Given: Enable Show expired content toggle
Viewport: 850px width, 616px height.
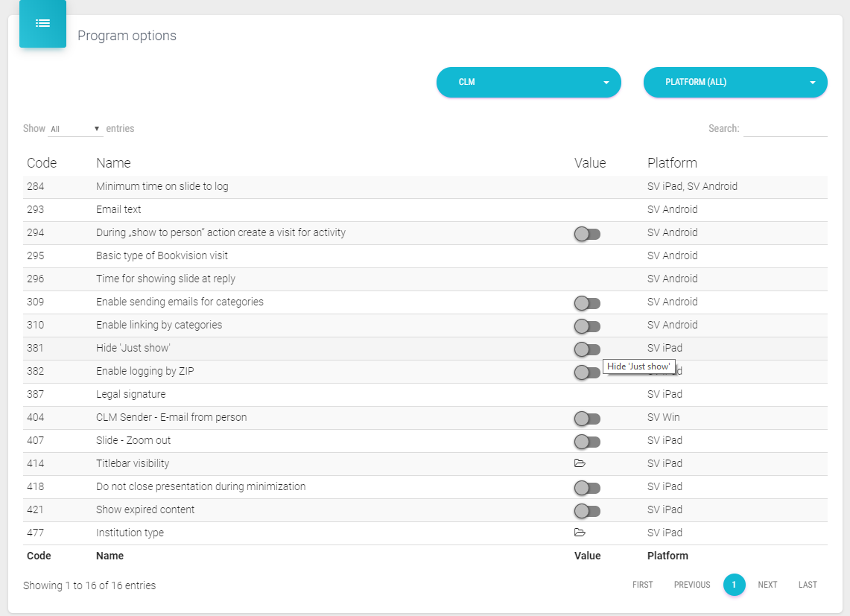Looking at the screenshot, I should pos(587,511).
